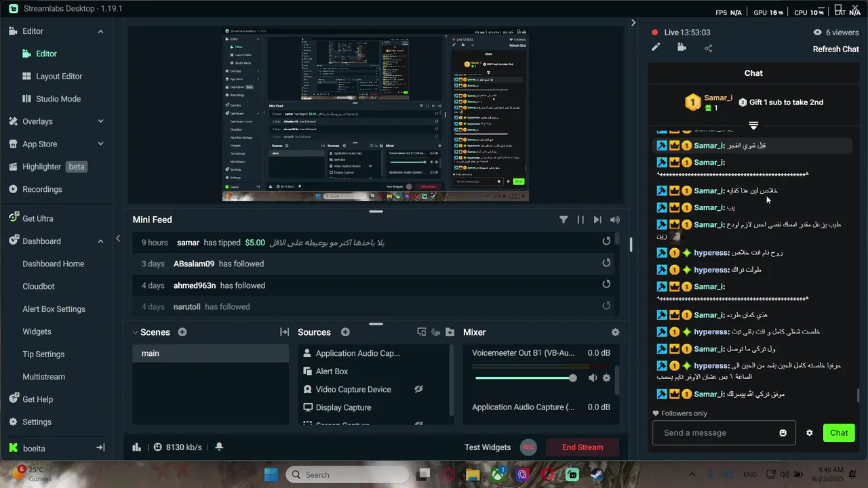Open the chat emoji picker

coord(783,432)
